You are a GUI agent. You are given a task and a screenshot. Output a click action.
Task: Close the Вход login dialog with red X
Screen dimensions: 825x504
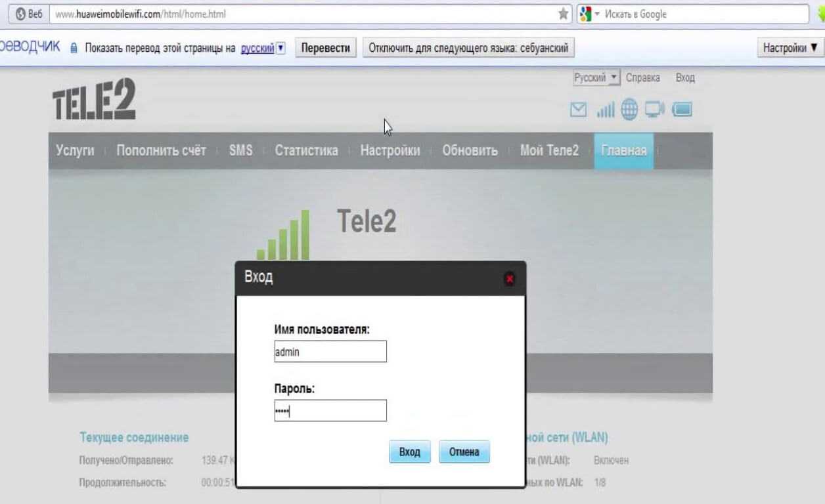(510, 279)
